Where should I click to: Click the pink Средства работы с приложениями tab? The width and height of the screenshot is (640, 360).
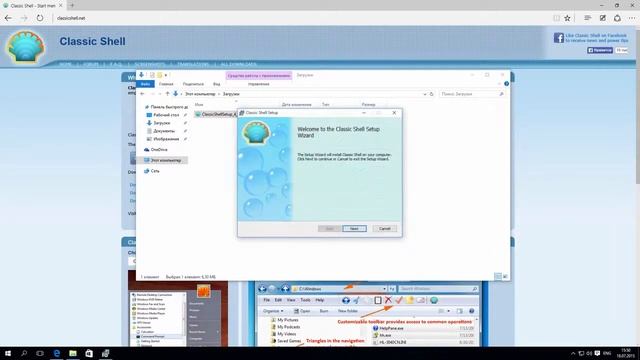(259, 76)
